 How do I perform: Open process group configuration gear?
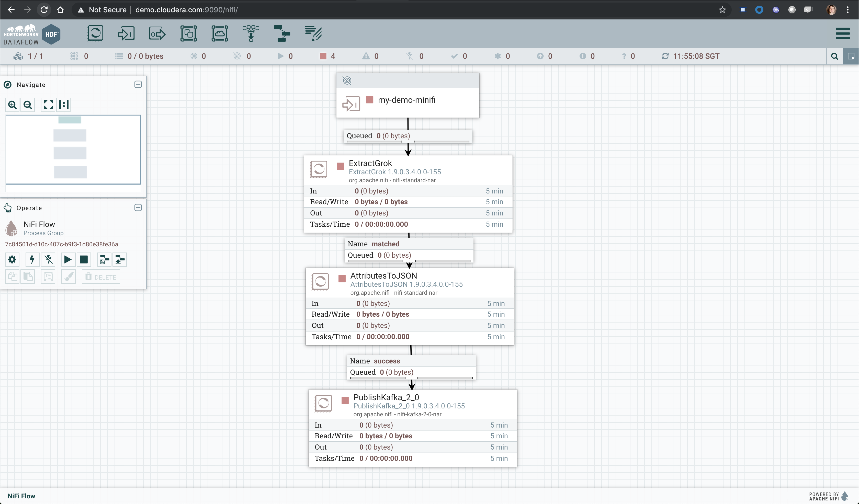12,260
